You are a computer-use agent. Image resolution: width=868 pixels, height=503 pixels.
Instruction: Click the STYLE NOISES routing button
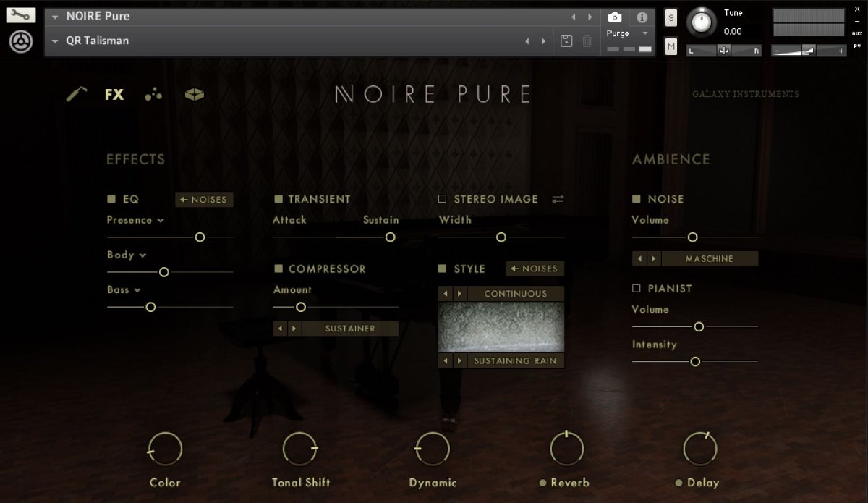(535, 269)
